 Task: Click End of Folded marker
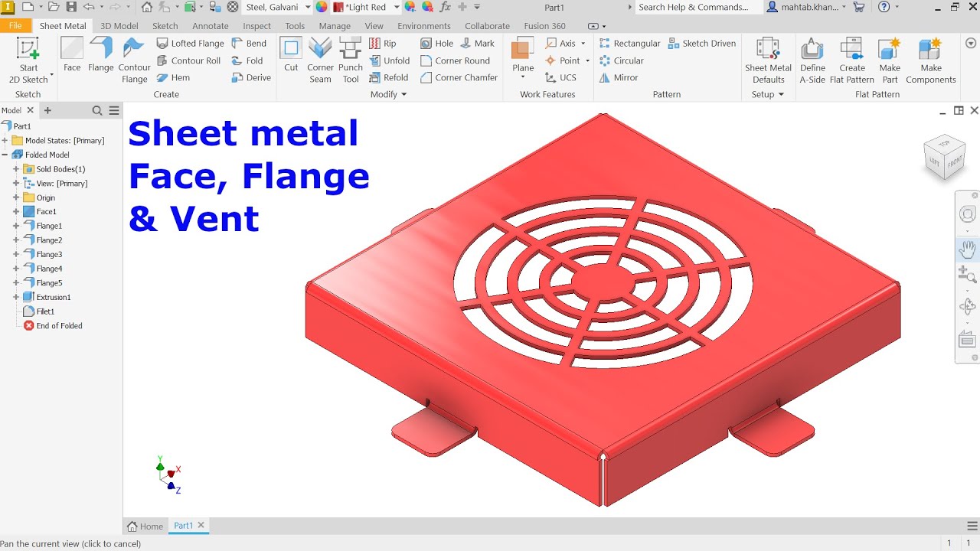pos(53,325)
